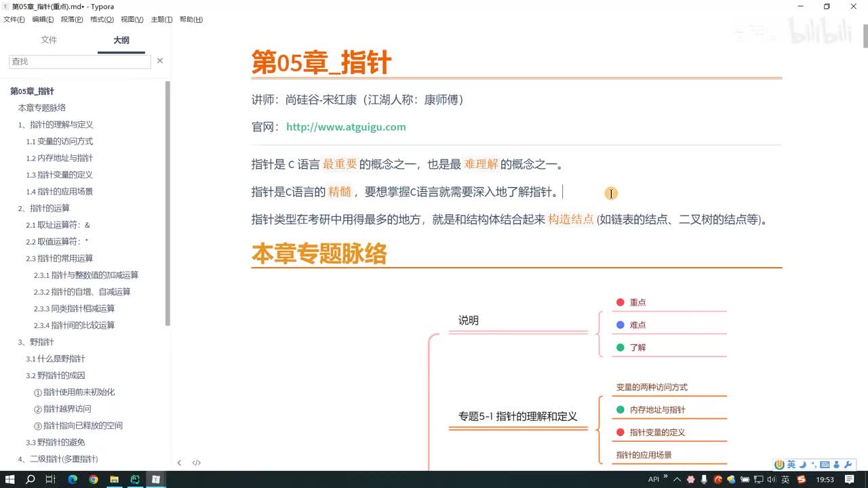Open the network status tray icon
Screen dimensions: 868x488
click(x=758, y=479)
